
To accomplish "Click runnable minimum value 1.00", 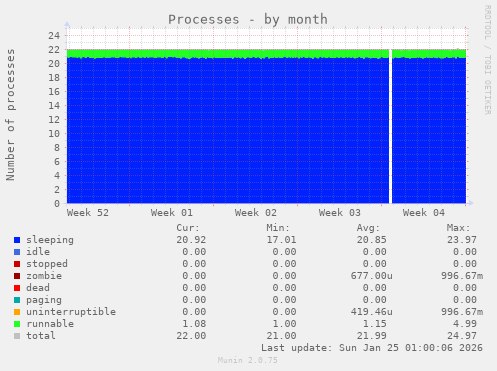I will tap(284, 324).
